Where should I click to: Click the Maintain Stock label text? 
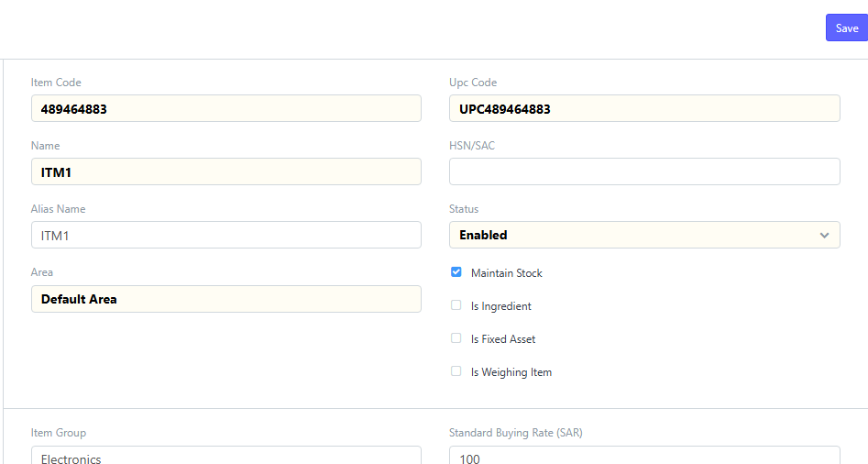coord(507,273)
